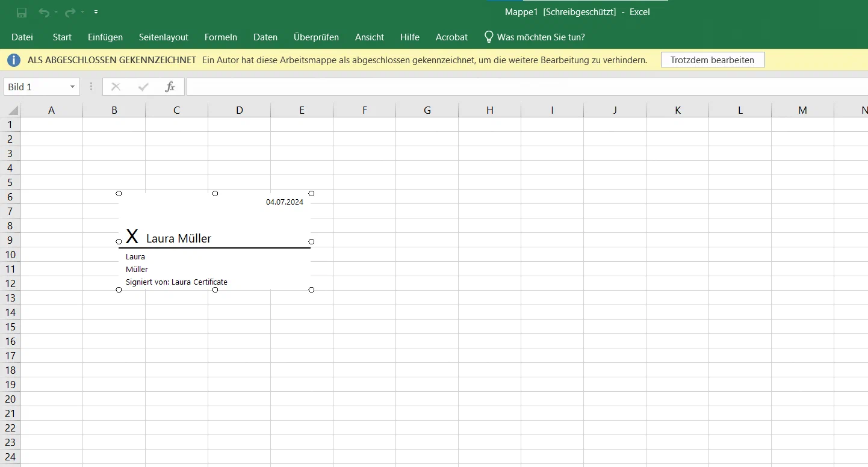Open the Daten ribbon tab
This screenshot has width=868, height=467.
[265, 37]
